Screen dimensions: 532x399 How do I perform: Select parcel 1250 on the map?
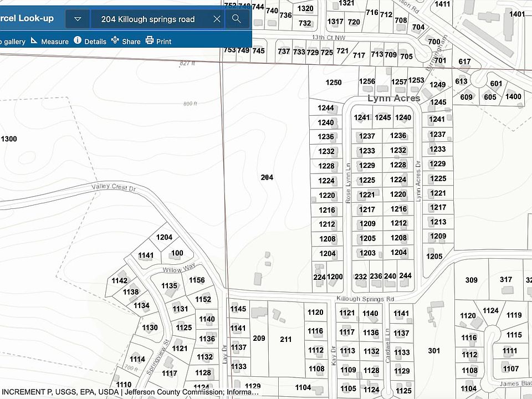pyautogui.click(x=334, y=83)
